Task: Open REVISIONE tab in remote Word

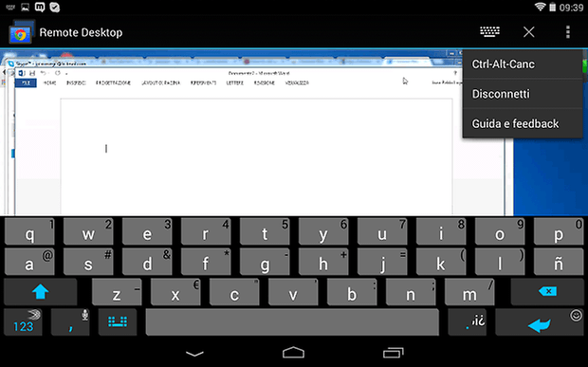Action: [265, 83]
